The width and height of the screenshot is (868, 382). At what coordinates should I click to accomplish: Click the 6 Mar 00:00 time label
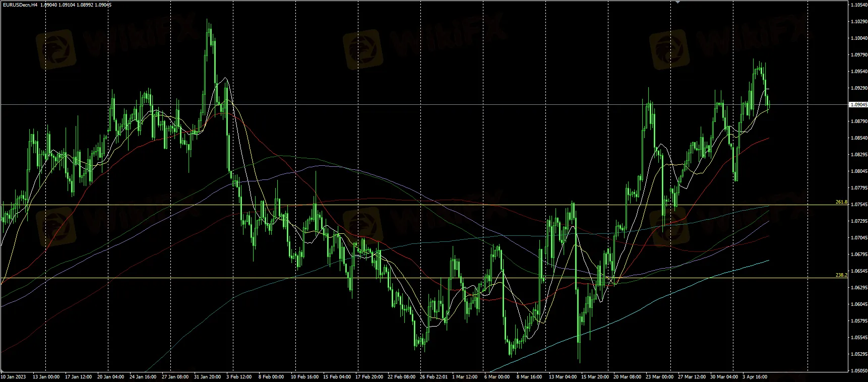(x=497, y=377)
